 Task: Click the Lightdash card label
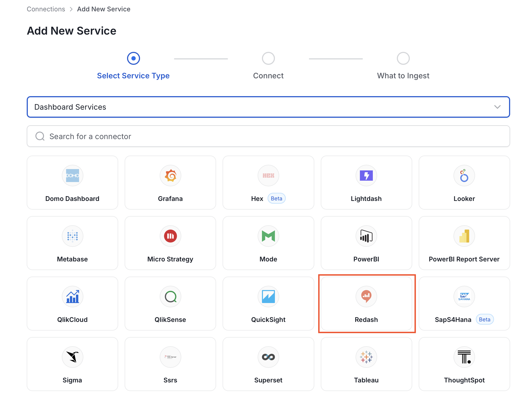pyautogui.click(x=366, y=199)
